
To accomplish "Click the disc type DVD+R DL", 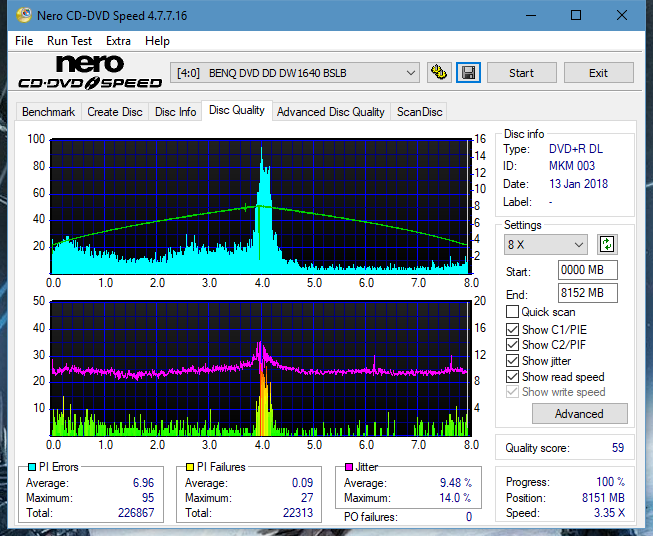I will 576,149.
